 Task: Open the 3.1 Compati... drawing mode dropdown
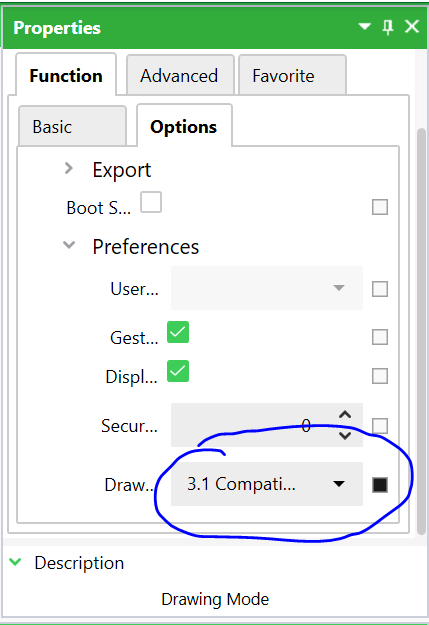click(267, 484)
